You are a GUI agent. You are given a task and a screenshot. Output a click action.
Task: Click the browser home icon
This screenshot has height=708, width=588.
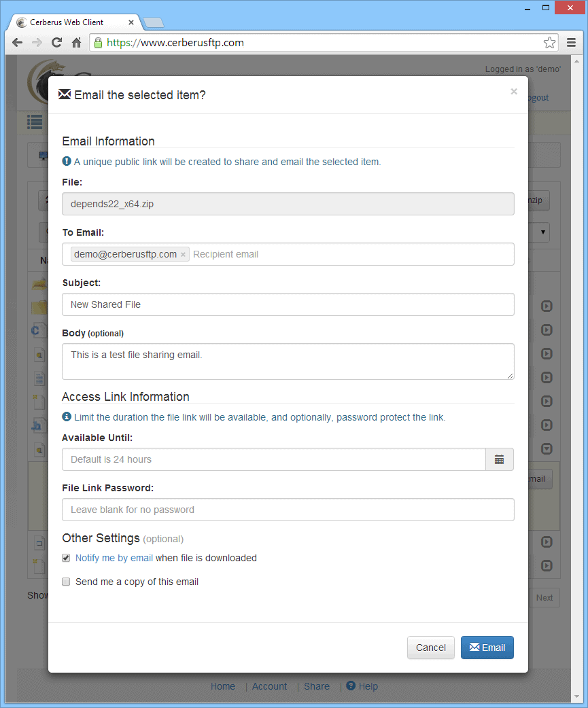click(77, 42)
